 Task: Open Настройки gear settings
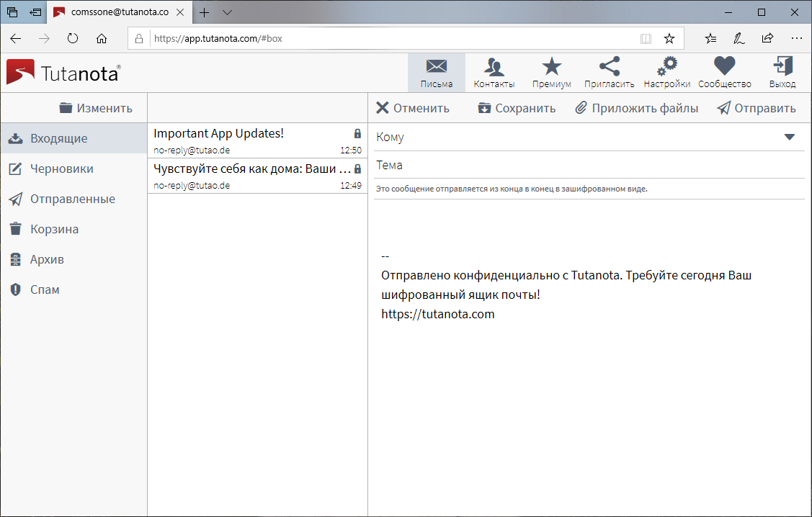[x=667, y=73]
